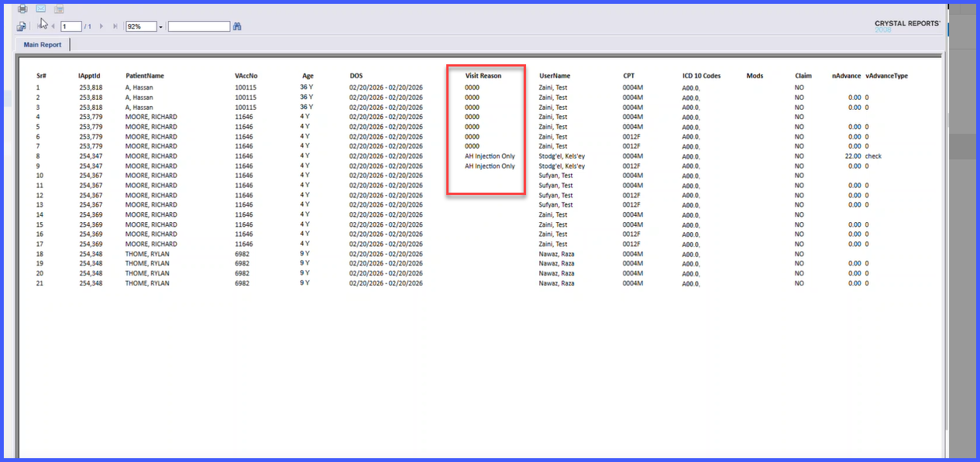Click the Sr# column header

tap(42, 76)
